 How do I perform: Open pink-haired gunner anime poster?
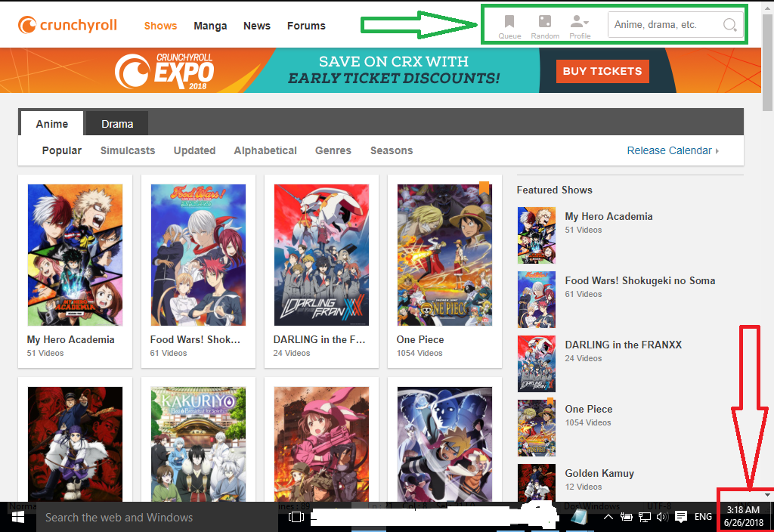click(x=321, y=444)
